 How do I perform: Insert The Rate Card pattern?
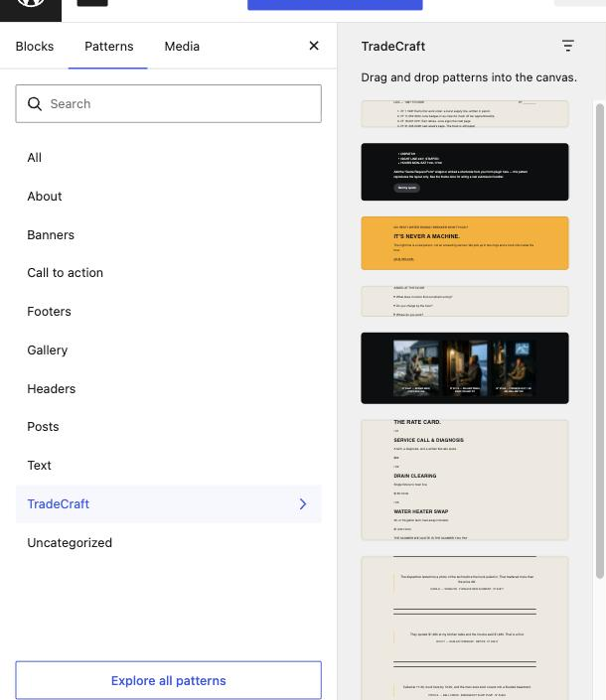click(465, 480)
